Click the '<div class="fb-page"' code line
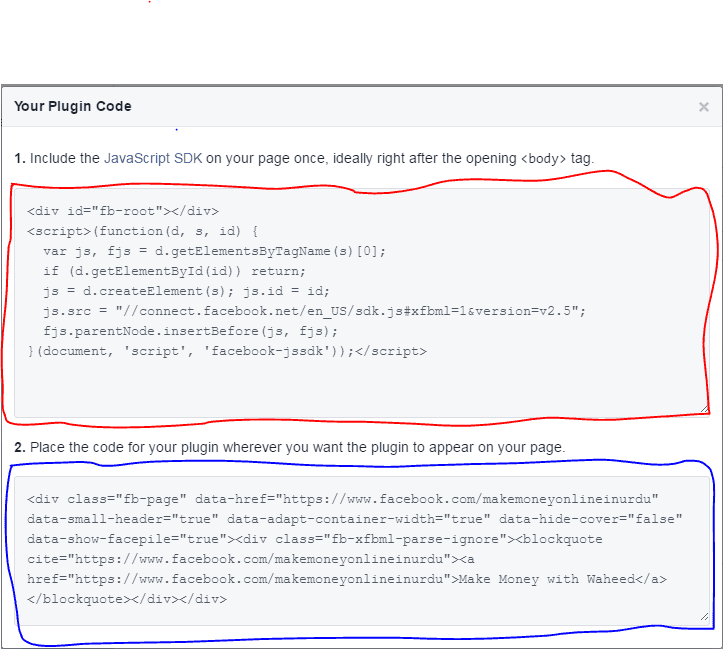The height and width of the screenshot is (649, 723). pos(343,499)
